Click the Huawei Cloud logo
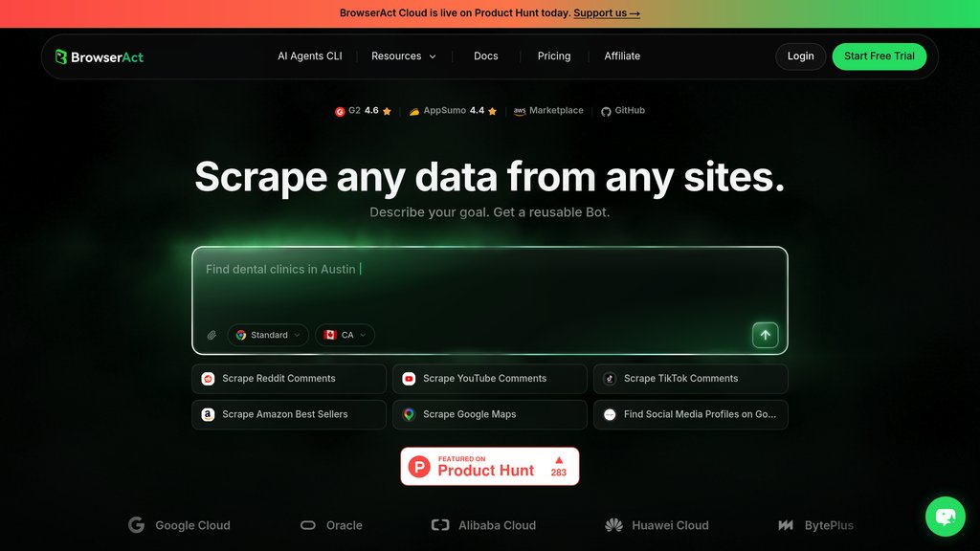Screen dimensions: 980x551 pyautogui.click(x=657, y=525)
